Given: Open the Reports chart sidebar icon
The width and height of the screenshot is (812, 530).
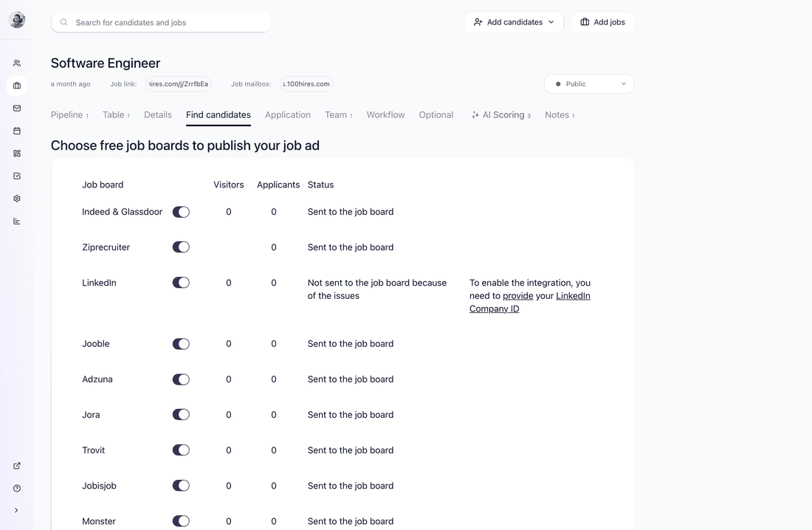Looking at the screenshot, I should click(17, 221).
